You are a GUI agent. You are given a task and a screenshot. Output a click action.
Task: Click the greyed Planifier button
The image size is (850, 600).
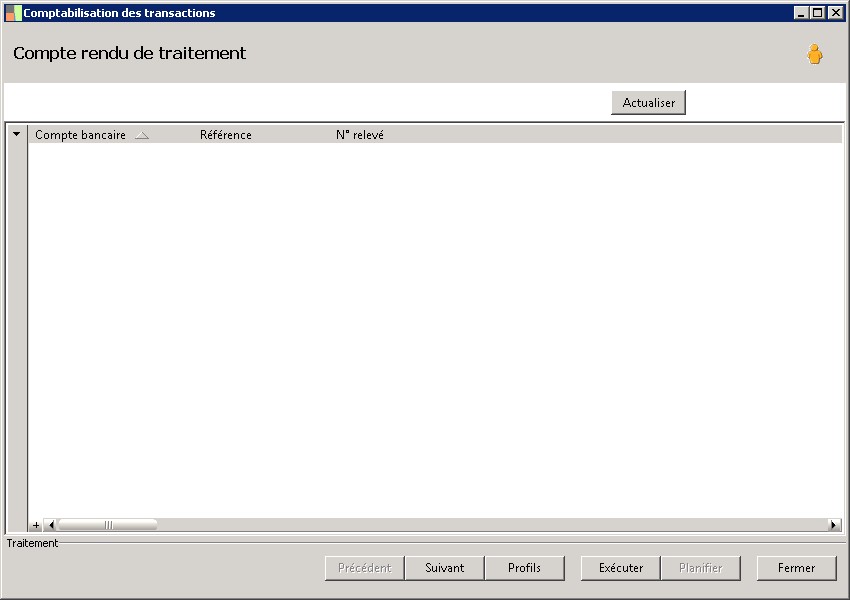point(700,568)
